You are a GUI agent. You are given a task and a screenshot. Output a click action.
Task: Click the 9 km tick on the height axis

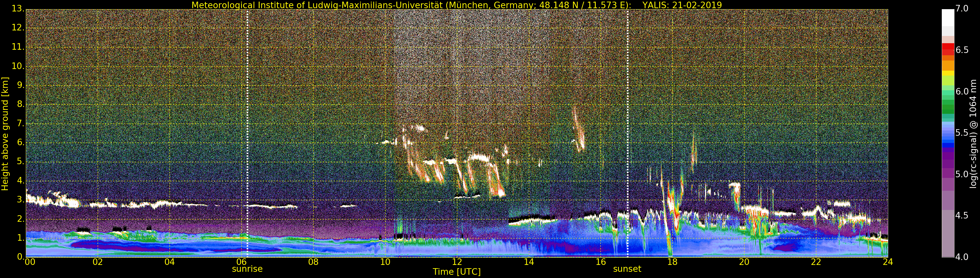(21, 85)
